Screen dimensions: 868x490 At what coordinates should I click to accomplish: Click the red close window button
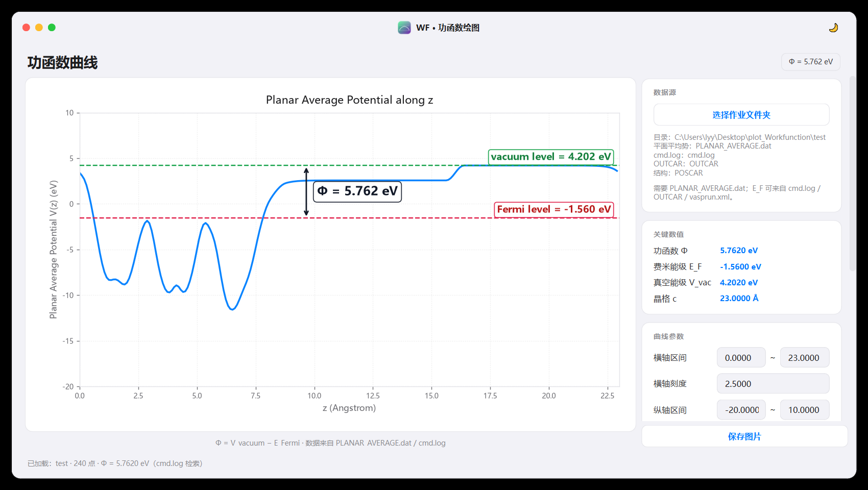pos(27,28)
